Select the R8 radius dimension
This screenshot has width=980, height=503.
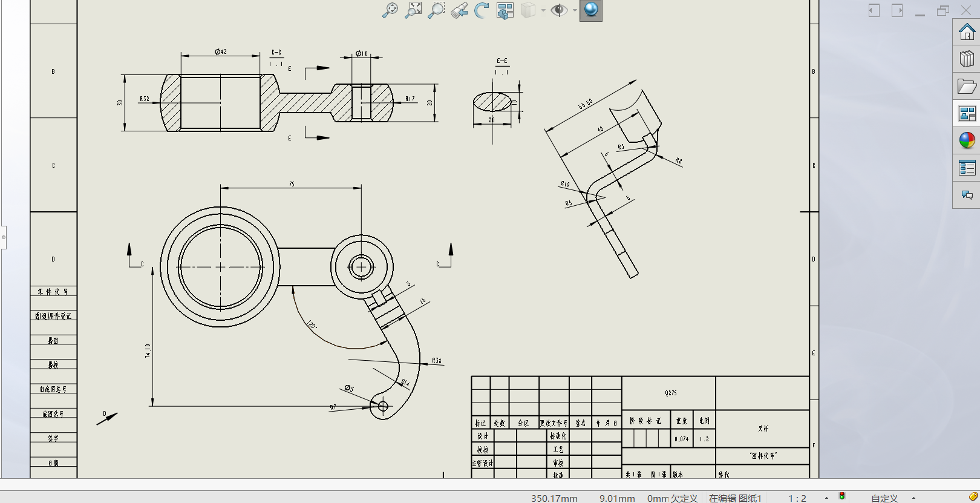(x=679, y=161)
